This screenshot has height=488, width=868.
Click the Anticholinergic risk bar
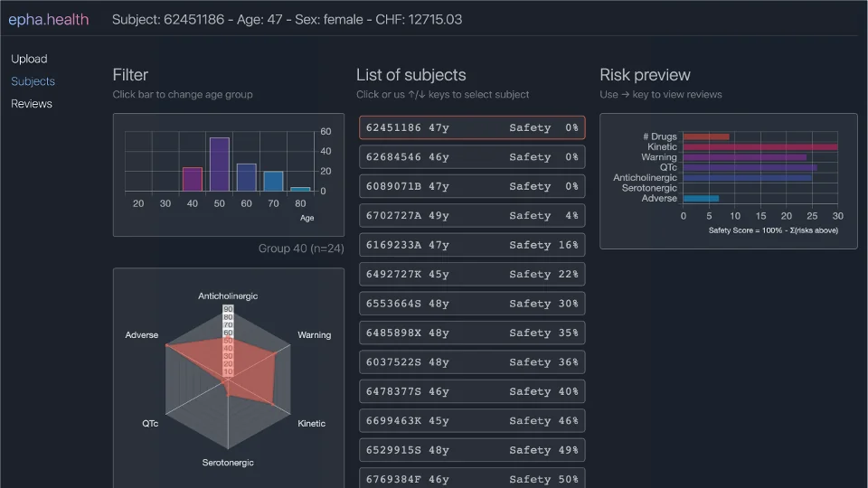pos(748,178)
